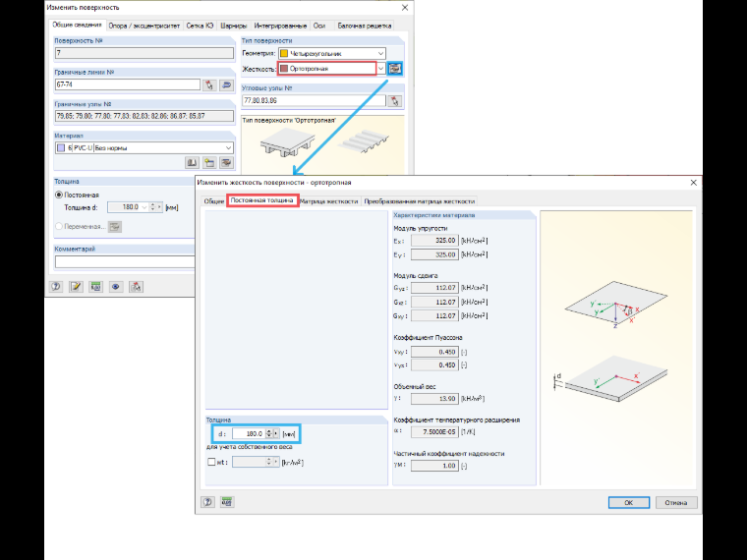Viewport: 747px width, 560px height.
Task: Click the PVC-U material color swatch
Action: 61,148
